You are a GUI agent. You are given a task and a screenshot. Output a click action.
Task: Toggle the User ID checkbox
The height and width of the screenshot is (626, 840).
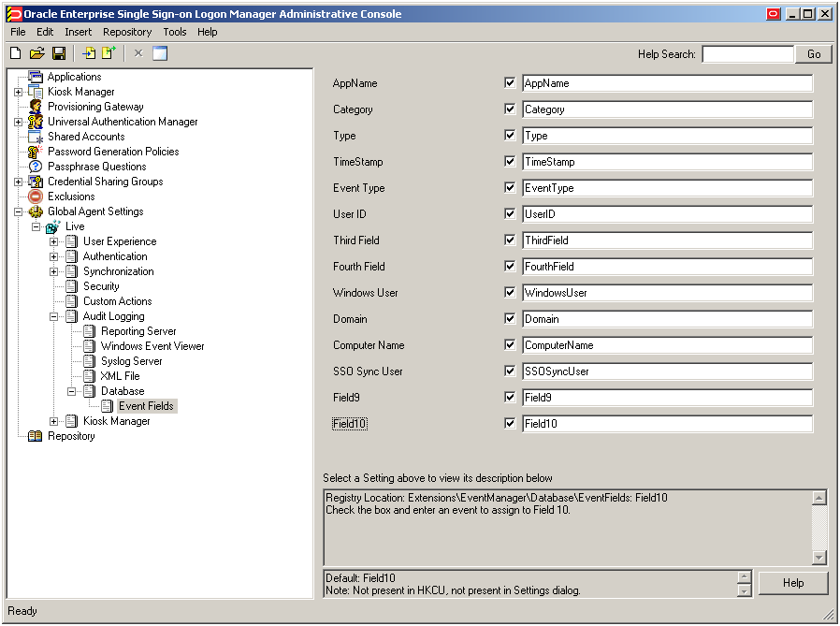tap(510, 214)
